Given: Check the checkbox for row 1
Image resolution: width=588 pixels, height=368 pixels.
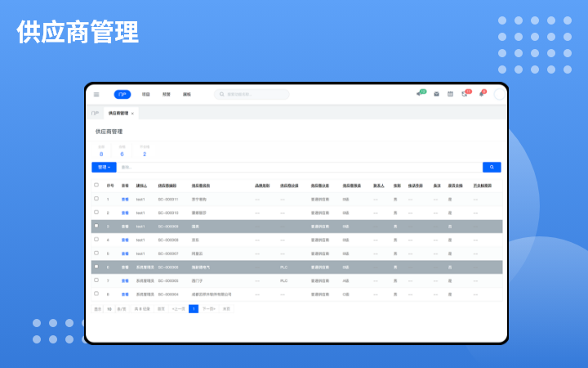Looking at the screenshot, I should [96, 199].
